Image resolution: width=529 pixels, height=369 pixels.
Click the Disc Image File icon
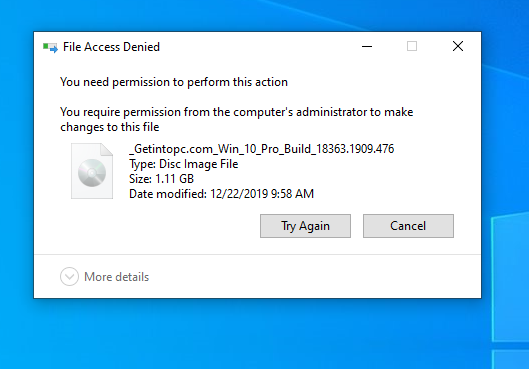[92, 171]
